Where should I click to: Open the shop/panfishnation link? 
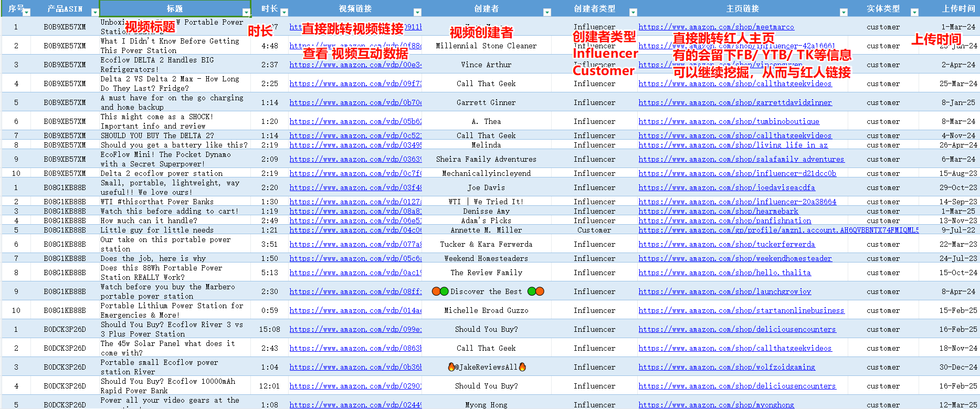pyautogui.click(x=724, y=221)
